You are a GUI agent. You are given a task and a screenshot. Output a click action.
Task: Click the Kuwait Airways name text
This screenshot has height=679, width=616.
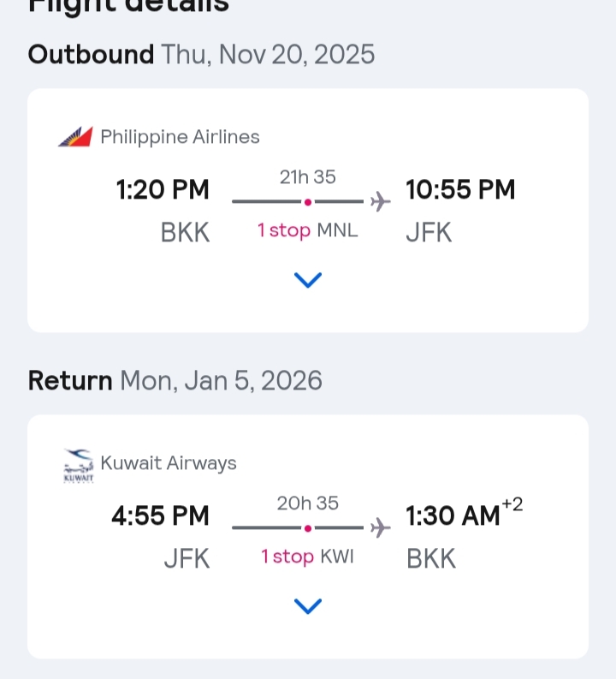(x=169, y=463)
